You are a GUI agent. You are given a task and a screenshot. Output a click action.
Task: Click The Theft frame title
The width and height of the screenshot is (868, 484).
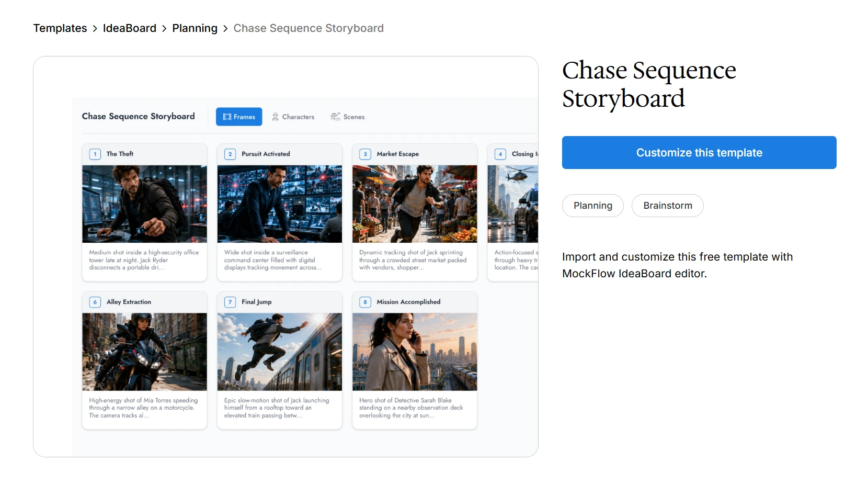click(120, 154)
